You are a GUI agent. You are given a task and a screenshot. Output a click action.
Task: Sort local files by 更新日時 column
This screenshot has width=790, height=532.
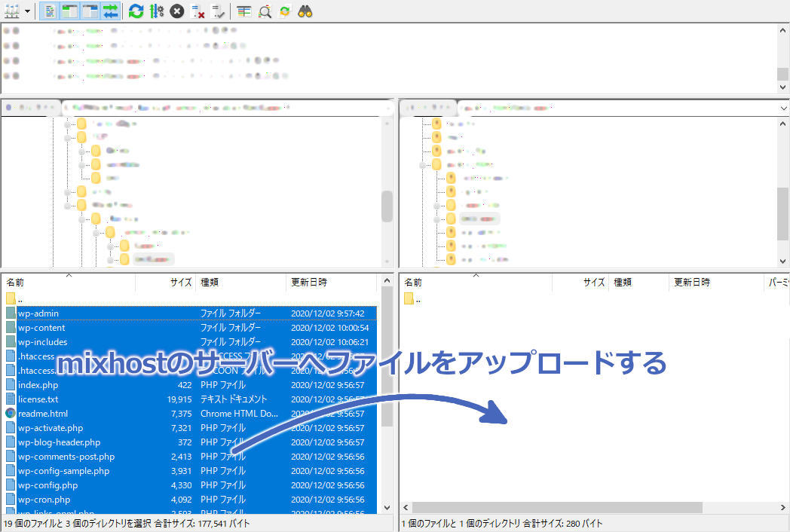(x=331, y=283)
